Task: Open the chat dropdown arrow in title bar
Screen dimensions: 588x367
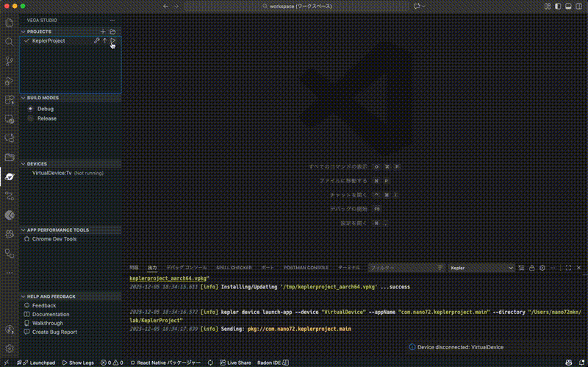Action: point(424,7)
